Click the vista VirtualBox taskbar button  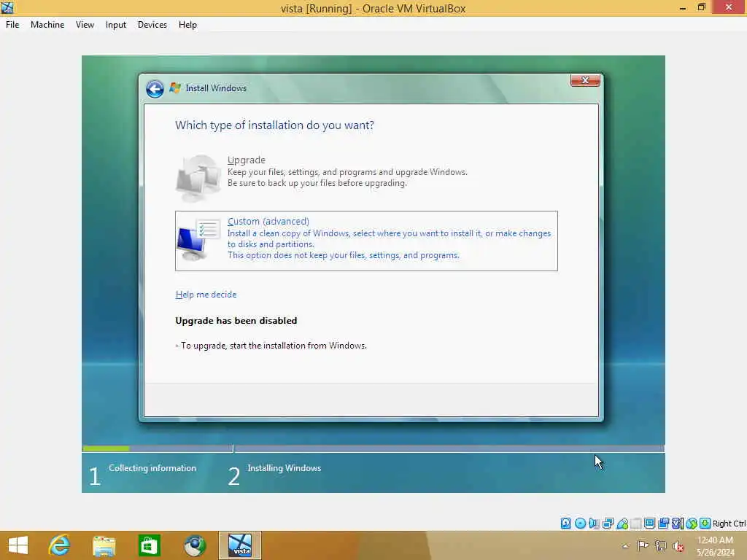coord(240,545)
